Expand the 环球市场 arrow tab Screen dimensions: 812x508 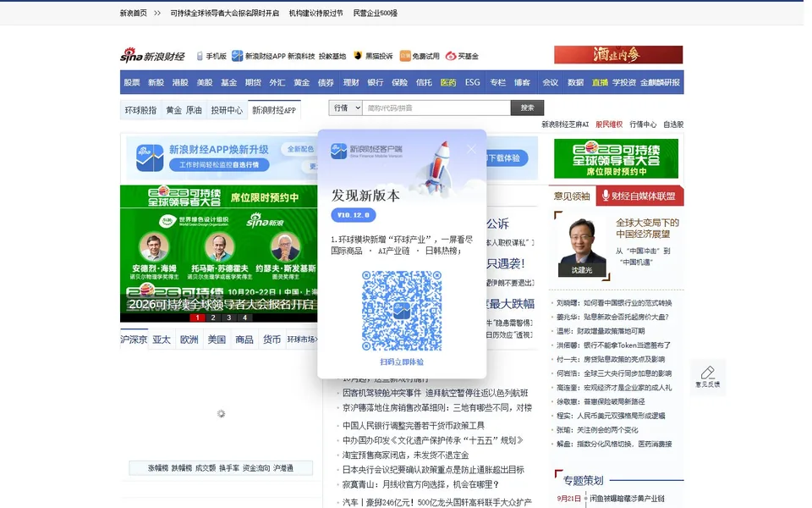coord(302,340)
